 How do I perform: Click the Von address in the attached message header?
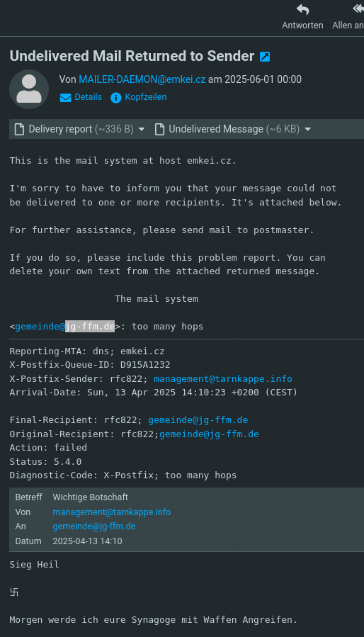pyautogui.click(x=112, y=512)
